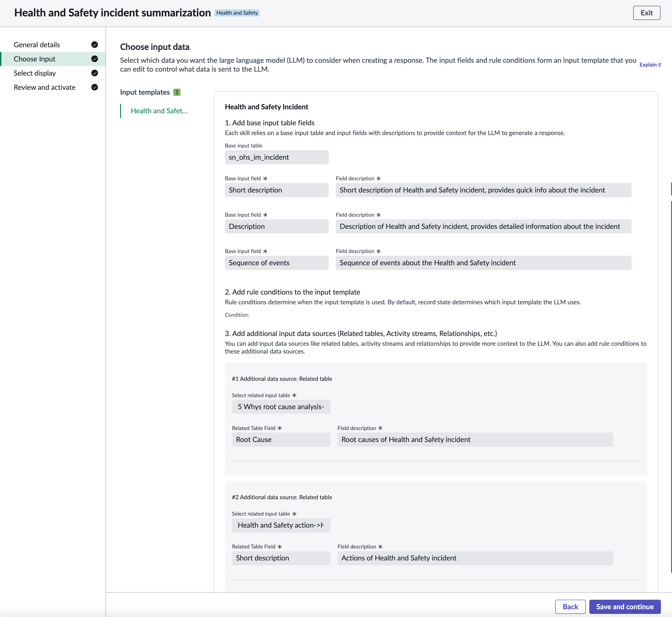The width and height of the screenshot is (672, 617).
Task: Open the Sequence of events base input field
Action: 277,263
